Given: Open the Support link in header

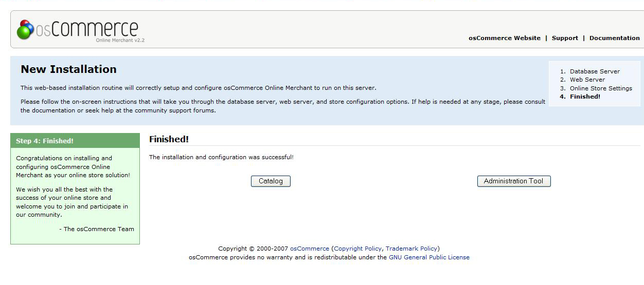Looking at the screenshot, I should [565, 38].
